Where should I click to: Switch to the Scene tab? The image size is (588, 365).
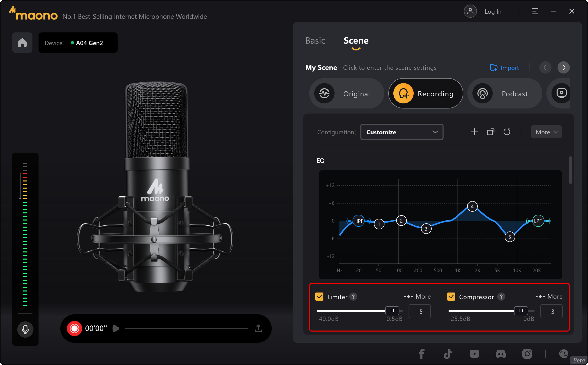coord(356,41)
